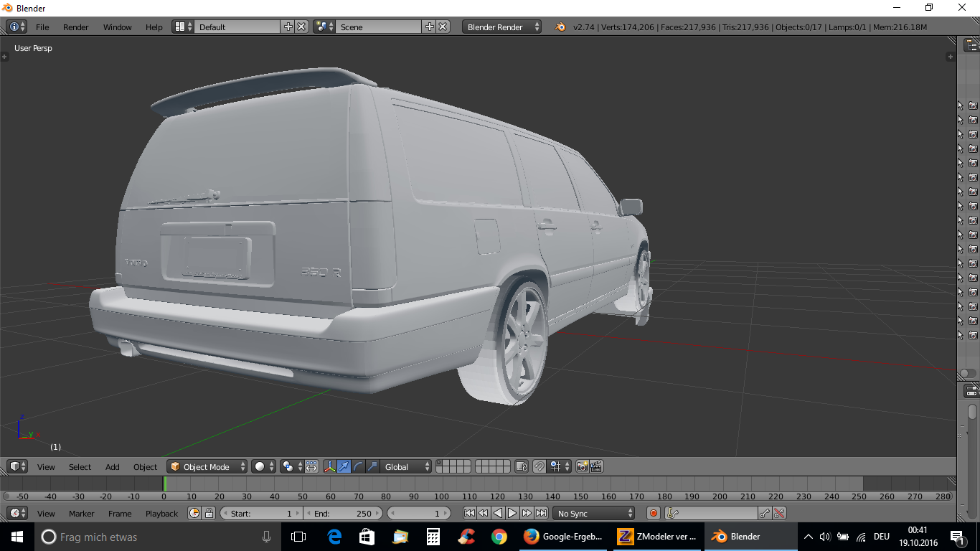This screenshot has width=980, height=551.
Task: Click the OpenGL render animation clapper icon
Action: (x=595, y=466)
